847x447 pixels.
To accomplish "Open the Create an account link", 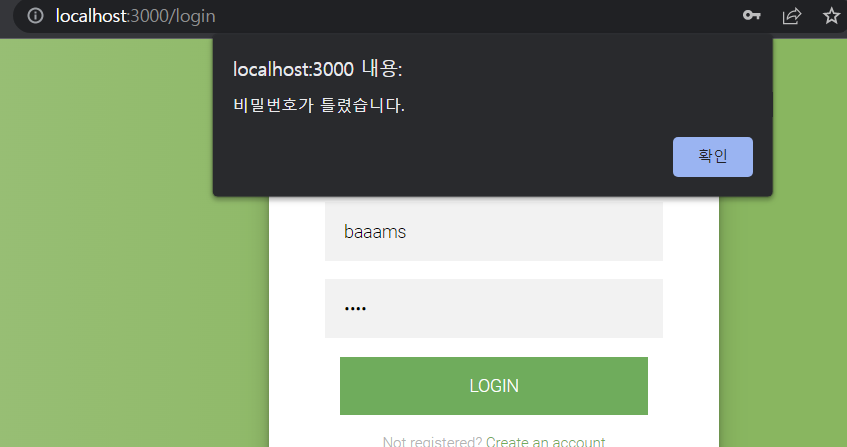I will point(546,442).
